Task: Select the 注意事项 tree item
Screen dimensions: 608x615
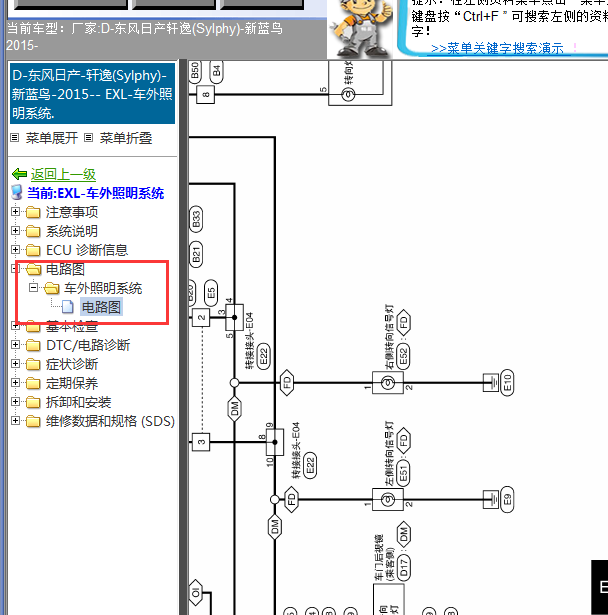Action: [x=72, y=212]
